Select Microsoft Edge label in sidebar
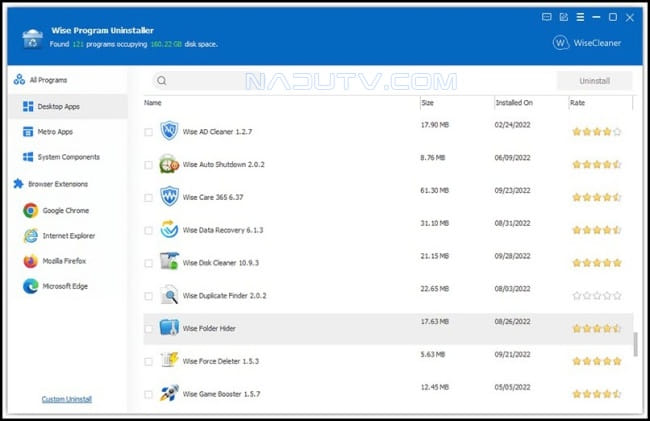Screen dimensions: 650x421 tap(65, 286)
